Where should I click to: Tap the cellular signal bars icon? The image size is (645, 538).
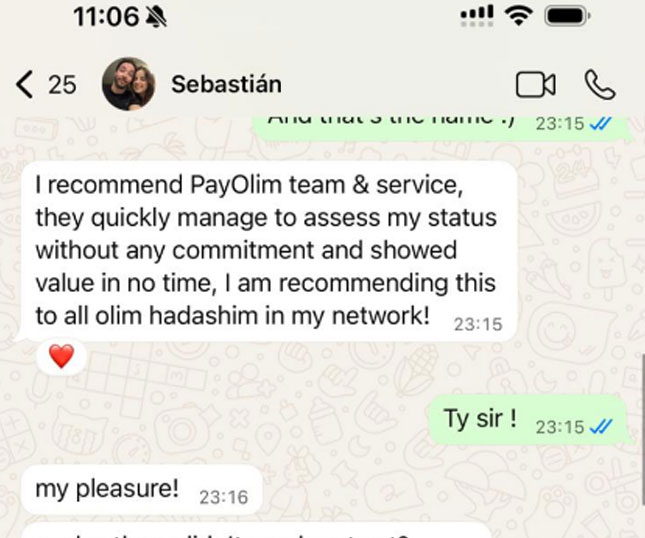tap(476, 16)
